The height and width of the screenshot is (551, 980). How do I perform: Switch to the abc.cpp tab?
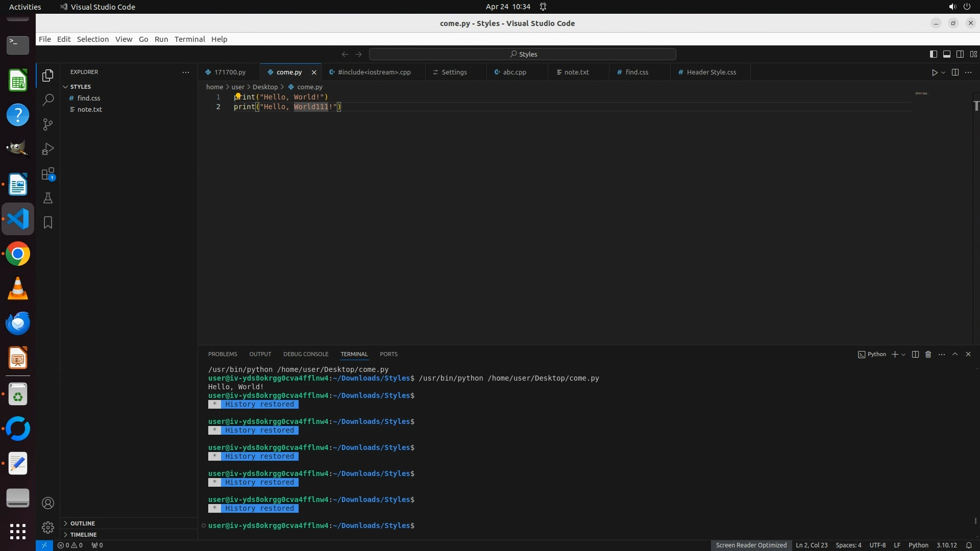pos(514,72)
